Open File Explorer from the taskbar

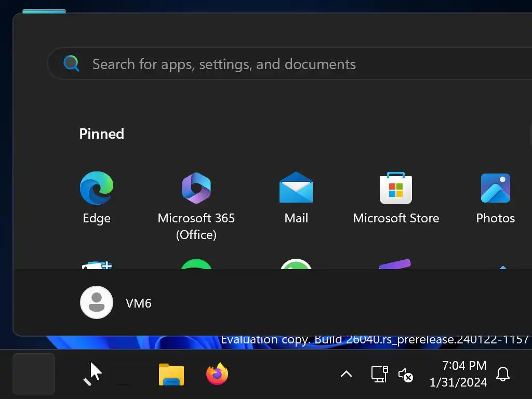(171, 375)
